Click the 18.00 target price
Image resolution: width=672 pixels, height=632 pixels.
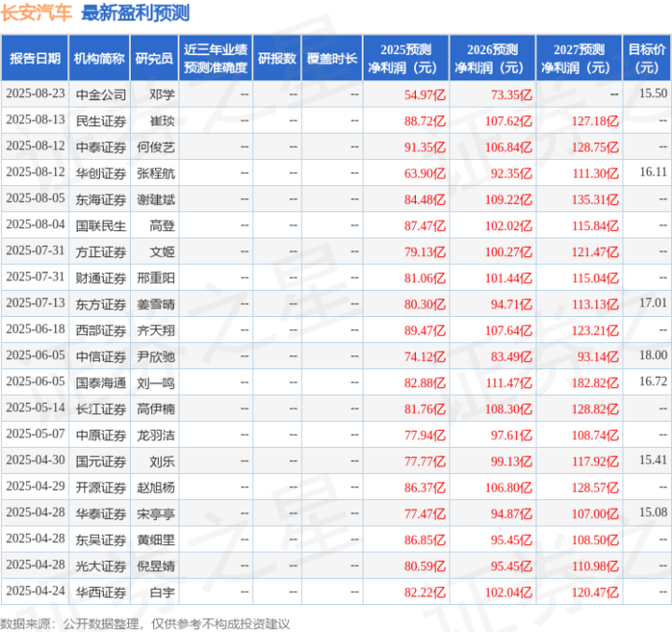coord(653,355)
